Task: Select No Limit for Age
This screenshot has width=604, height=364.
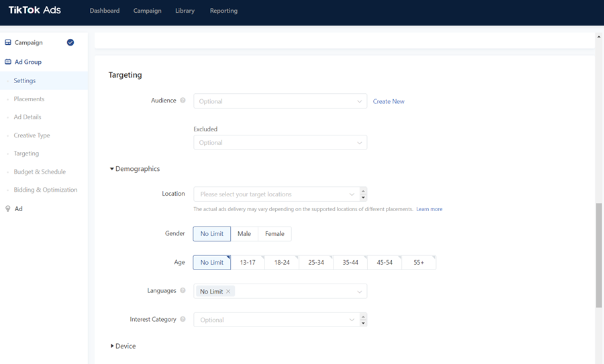Action: tap(212, 262)
